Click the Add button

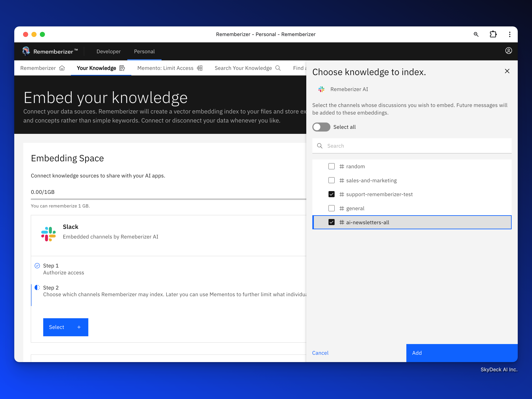pyautogui.click(x=462, y=353)
